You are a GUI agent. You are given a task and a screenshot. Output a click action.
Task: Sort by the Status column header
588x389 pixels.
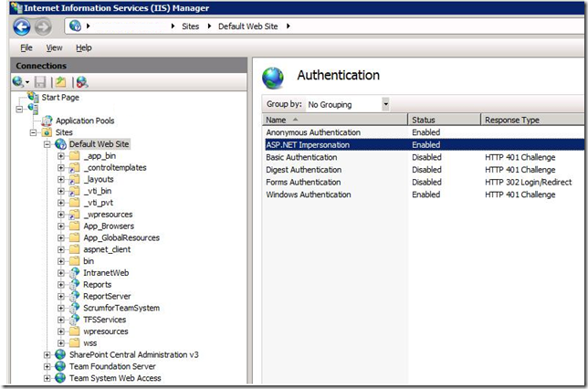pos(444,120)
